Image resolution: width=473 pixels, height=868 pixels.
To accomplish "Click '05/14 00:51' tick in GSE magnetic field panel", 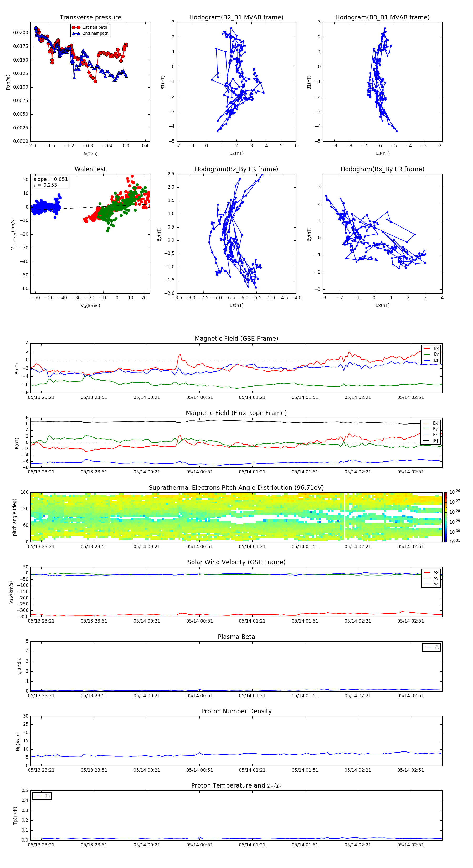I will point(199,397).
